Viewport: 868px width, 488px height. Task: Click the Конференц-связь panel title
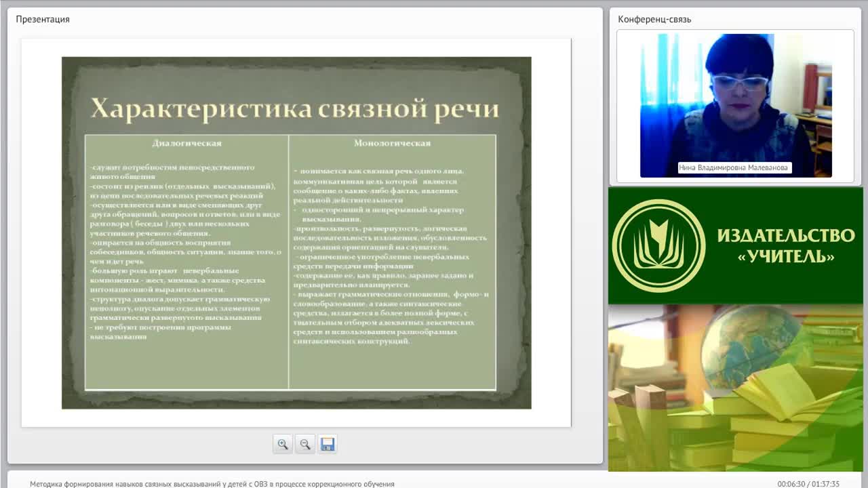[654, 19]
